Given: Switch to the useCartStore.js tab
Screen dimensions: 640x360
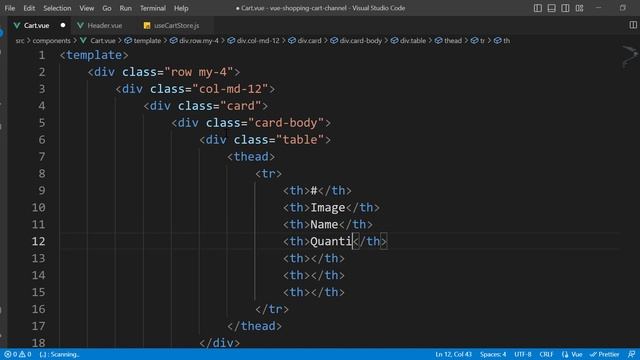Looking at the screenshot, I should click(x=176, y=25).
